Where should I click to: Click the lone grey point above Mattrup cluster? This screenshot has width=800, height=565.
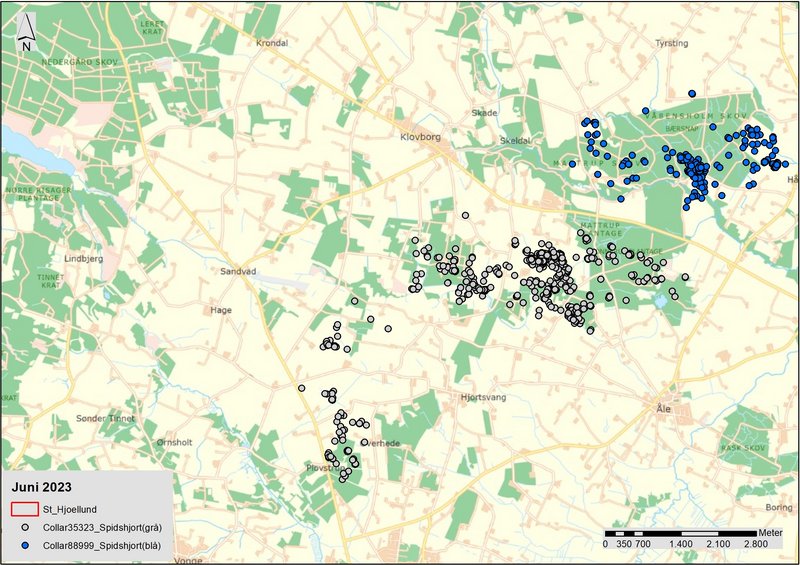click(x=464, y=215)
